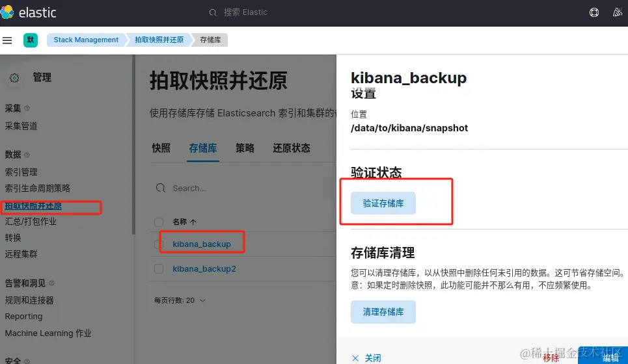This screenshot has width=628, height=364.
Task: Open 采集管道 in sidebar
Action: [x=21, y=126]
